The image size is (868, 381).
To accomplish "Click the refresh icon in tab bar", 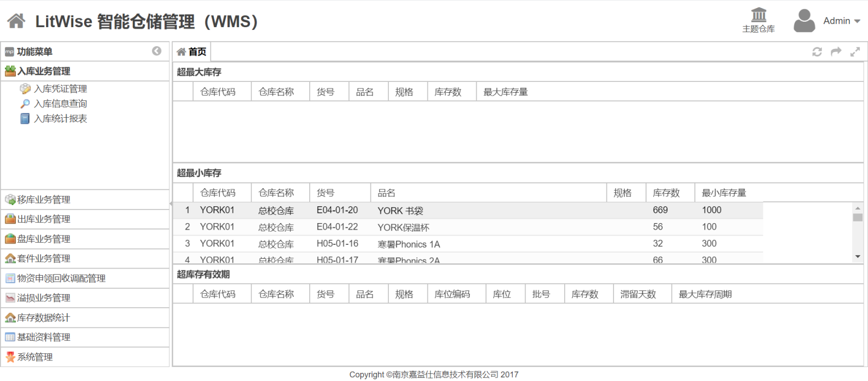I will [x=817, y=52].
